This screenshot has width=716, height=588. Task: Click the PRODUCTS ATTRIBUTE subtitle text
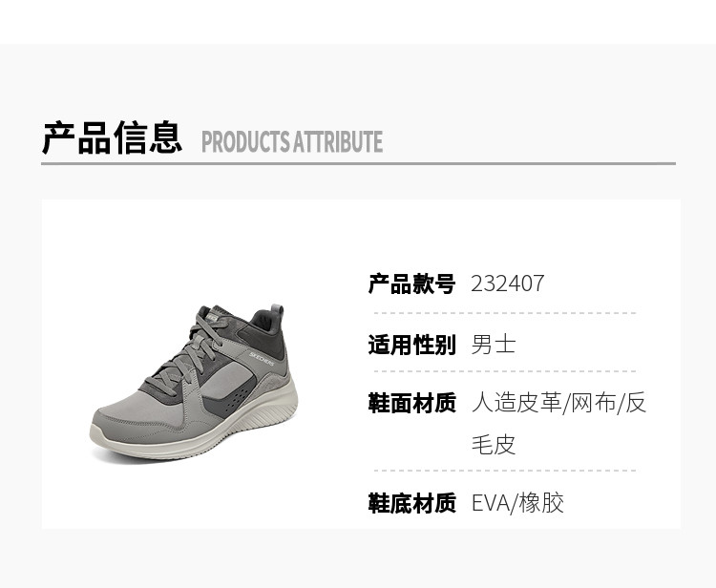292,141
